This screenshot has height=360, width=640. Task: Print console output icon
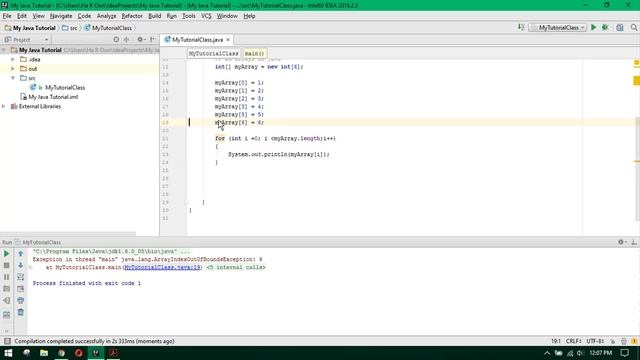[20, 300]
